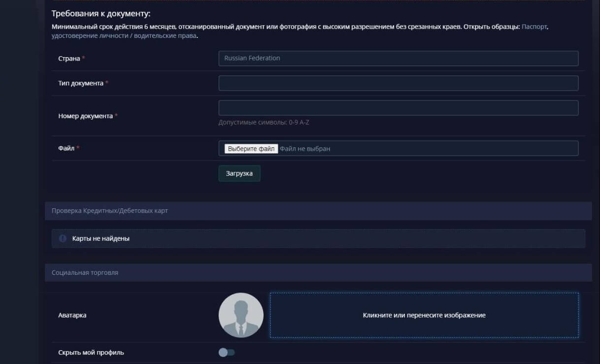
Task: Click the Кликните или перенесите изображение drop zone
Action: (x=424, y=315)
